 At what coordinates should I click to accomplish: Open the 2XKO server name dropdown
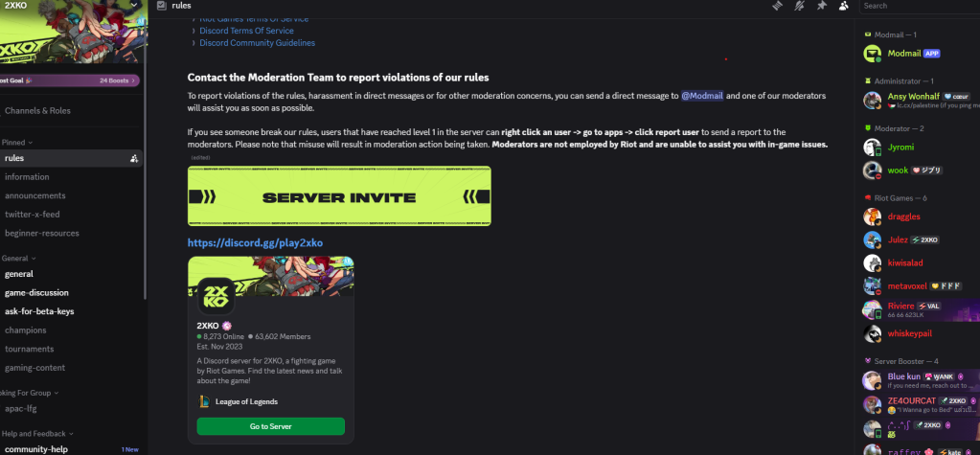74,5
